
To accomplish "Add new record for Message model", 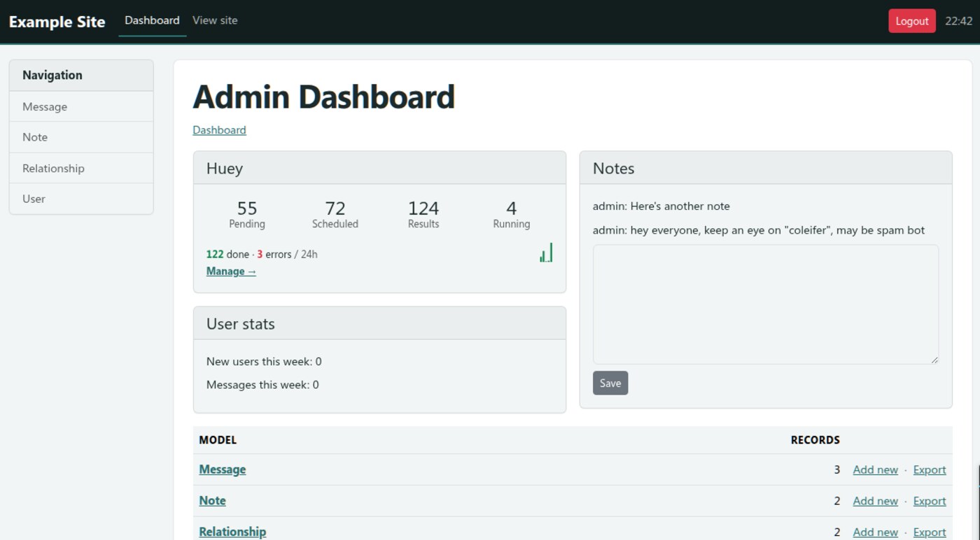I will [x=875, y=470].
